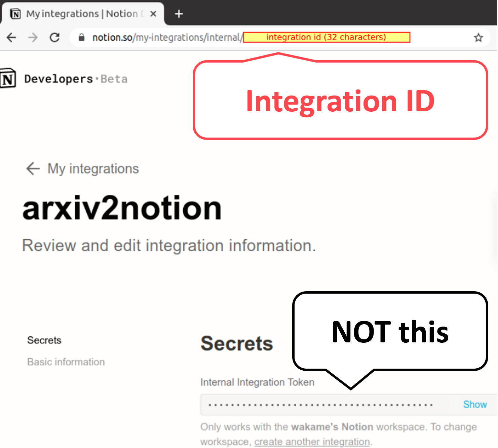Open a new browser tab
This screenshot has width=498, height=448.
point(179,14)
